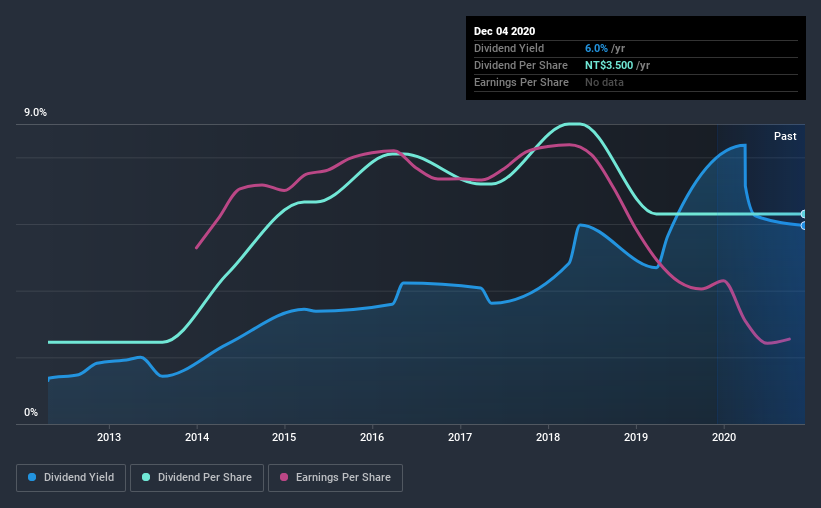Click the teal Dividend Per Share legend dot
821x508 pixels.
[146, 477]
